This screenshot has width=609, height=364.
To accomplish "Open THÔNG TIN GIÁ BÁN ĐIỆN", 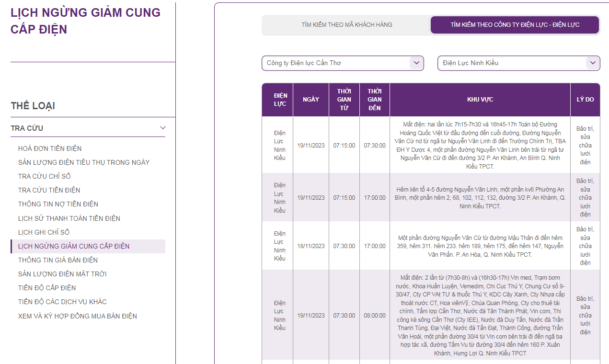I will click(58, 260).
